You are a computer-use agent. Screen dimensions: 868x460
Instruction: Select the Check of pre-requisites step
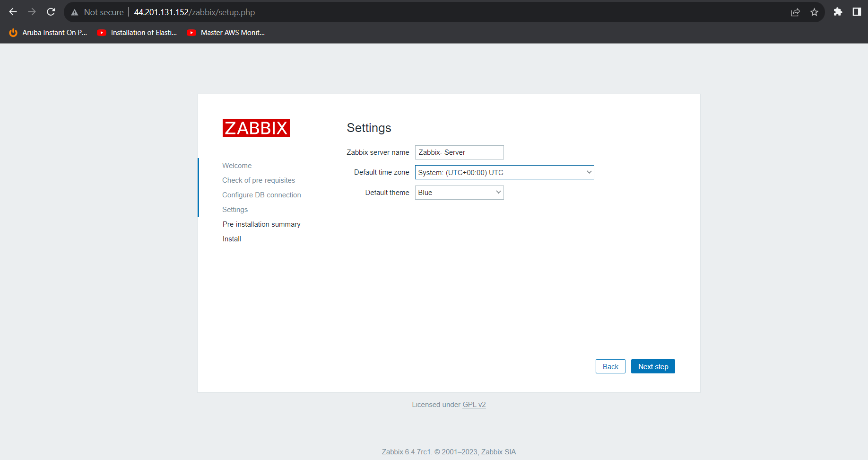pos(259,180)
